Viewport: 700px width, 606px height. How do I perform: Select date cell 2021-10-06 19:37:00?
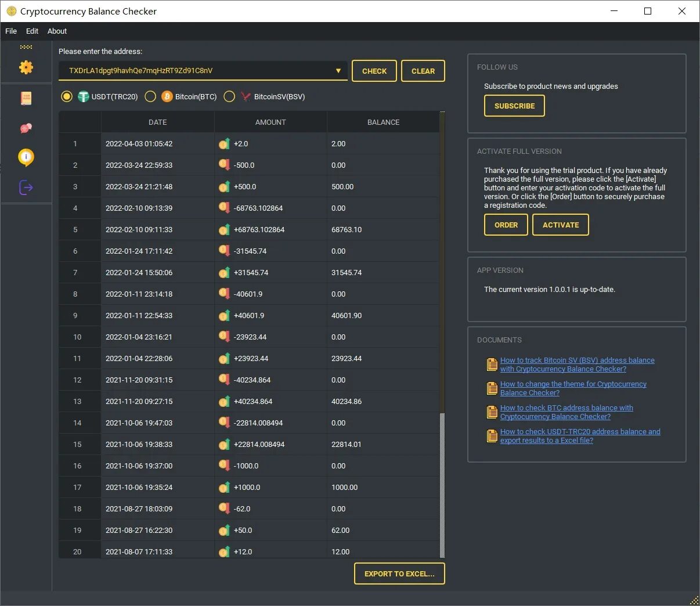coord(157,466)
